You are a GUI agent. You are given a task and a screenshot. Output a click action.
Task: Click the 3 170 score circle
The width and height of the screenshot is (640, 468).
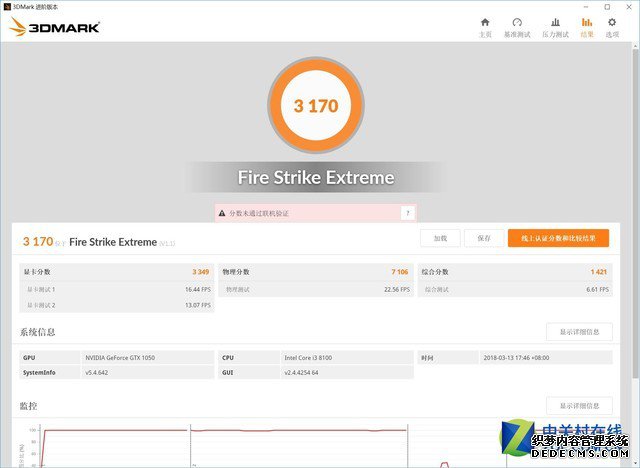coord(316,106)
